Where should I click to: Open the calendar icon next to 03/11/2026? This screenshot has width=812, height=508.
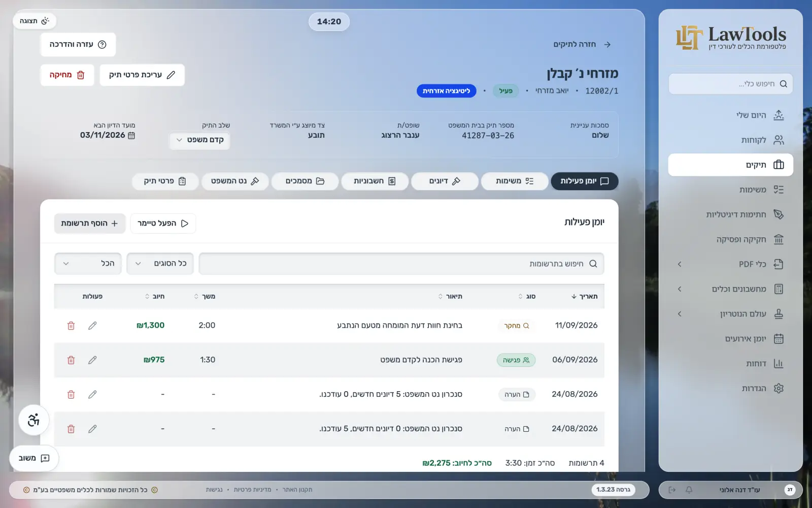coord(131,136)
